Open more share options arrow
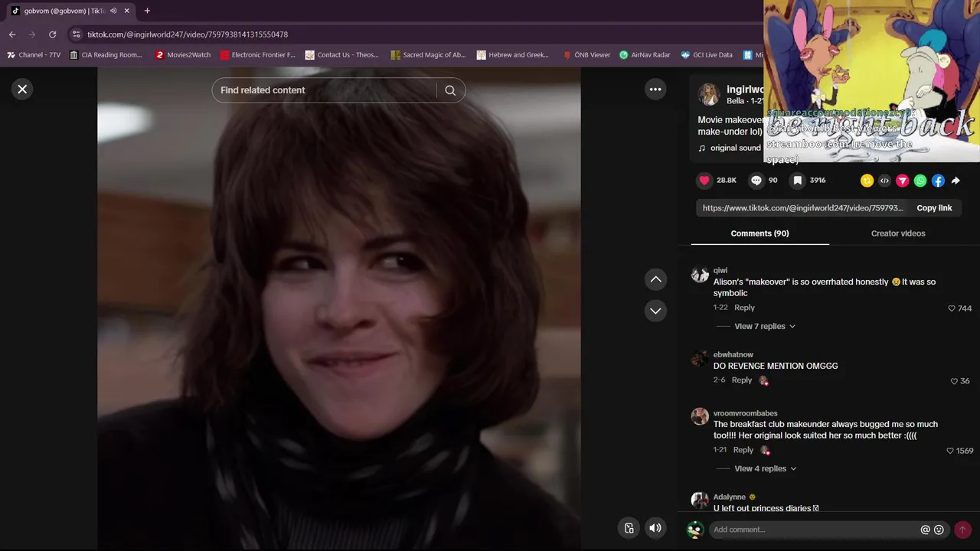Screen dimensions: 980x551 tap(955, 181)
